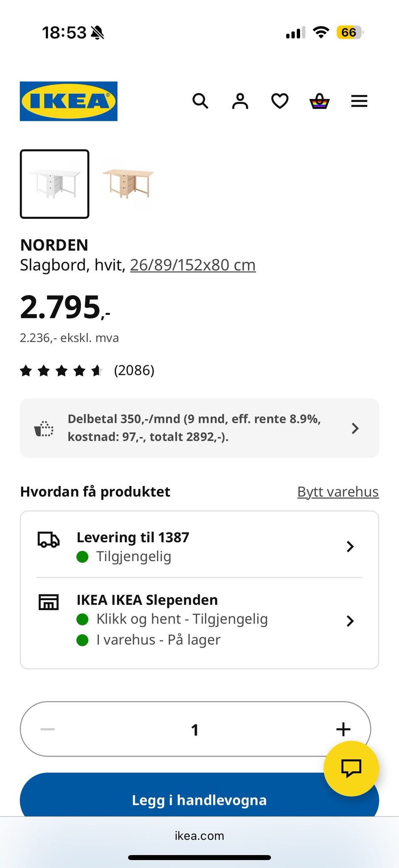
Task: Open the yellow chat bubble button
Action: point(351,768)
